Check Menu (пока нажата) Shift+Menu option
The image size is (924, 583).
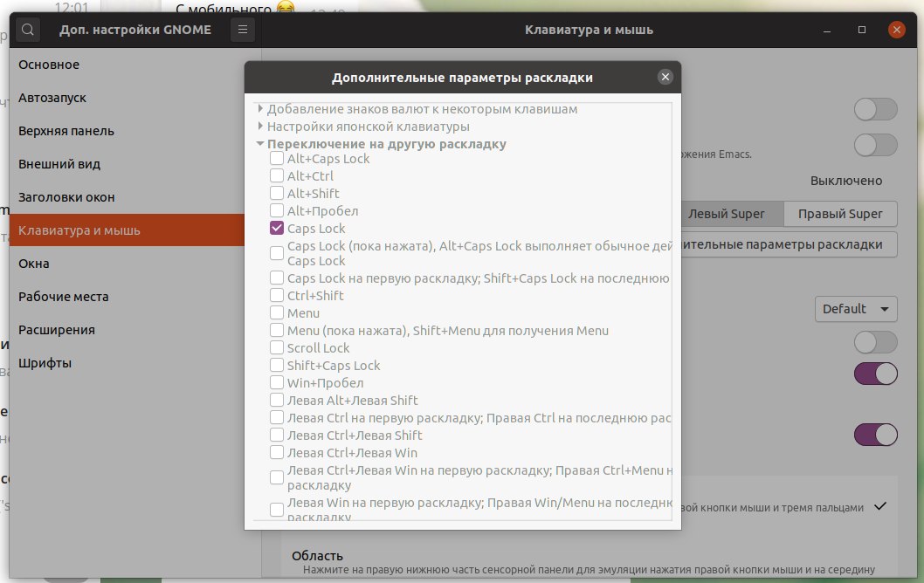[x=276, y=331]
